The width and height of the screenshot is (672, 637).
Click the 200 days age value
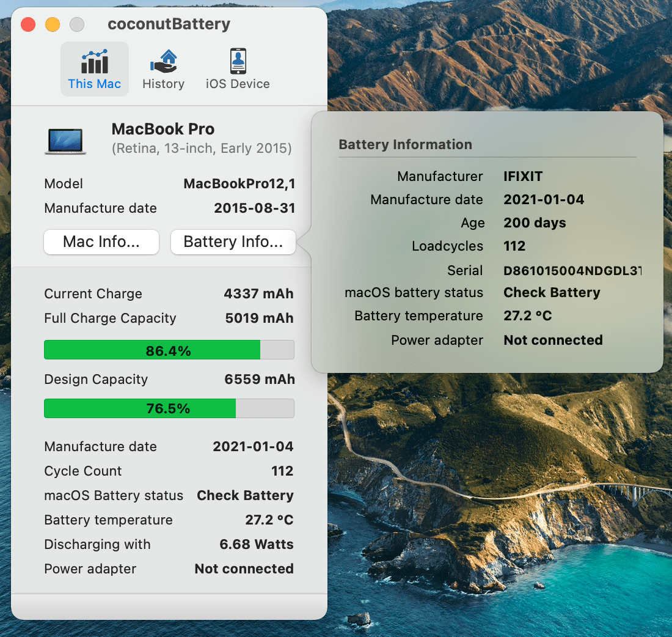coord(535,223)
